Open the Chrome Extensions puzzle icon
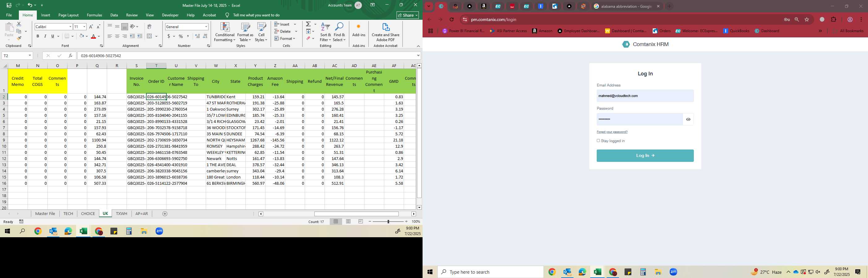868x278 pixels. click(834, 19)
